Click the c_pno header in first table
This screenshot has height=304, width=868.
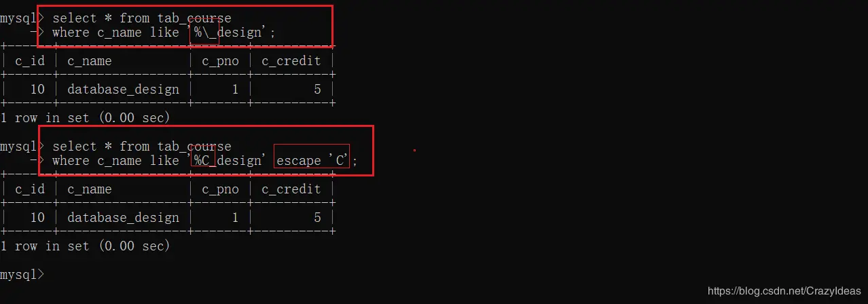click(221, 61)
